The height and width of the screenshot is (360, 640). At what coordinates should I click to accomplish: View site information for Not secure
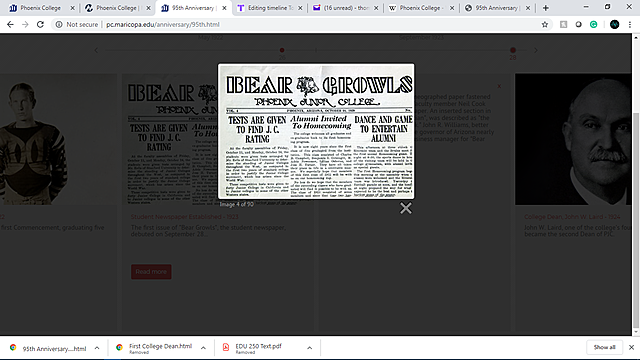(x=77, y=24)
